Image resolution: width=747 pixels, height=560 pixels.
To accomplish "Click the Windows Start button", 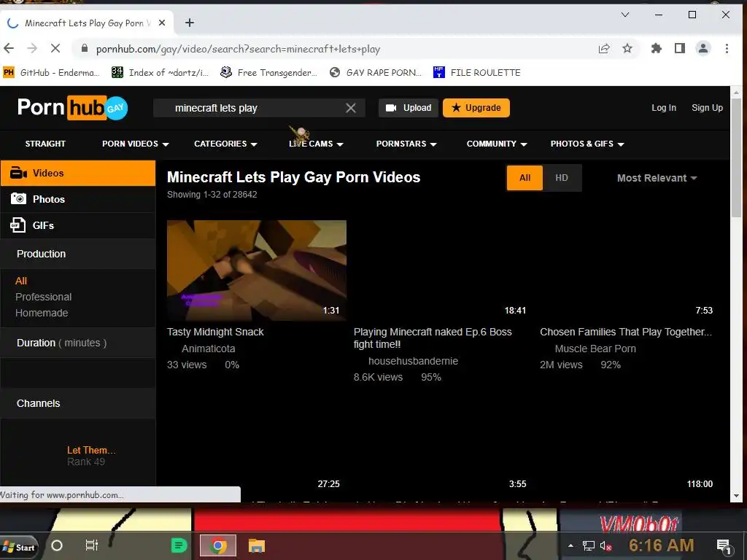I will pyautogui.click(x=18, y=547).
